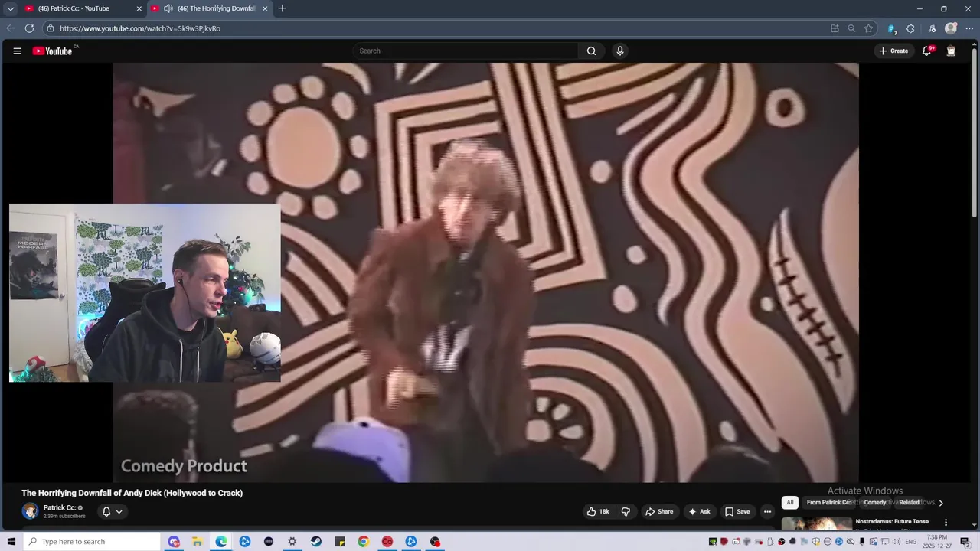
Task: Reload the page
Action: coord(29,28)
